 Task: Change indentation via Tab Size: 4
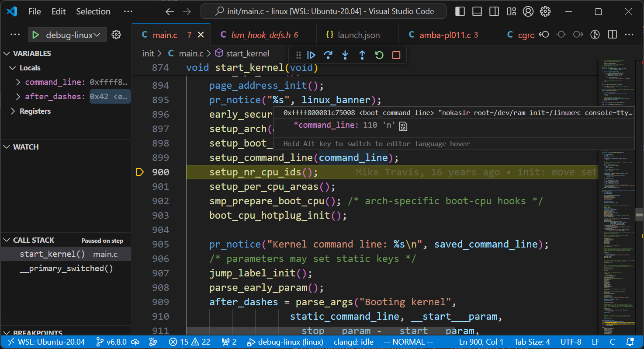point(532,342)
